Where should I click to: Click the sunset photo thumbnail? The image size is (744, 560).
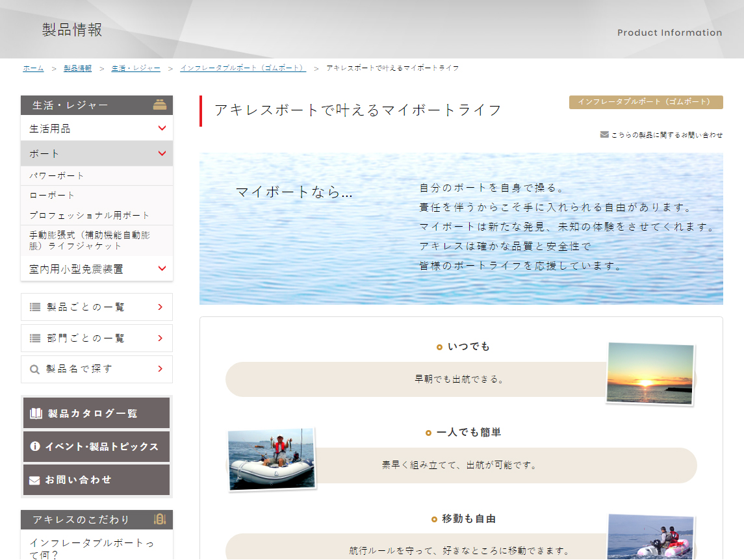pyautogui.click(x=650, y=374)
